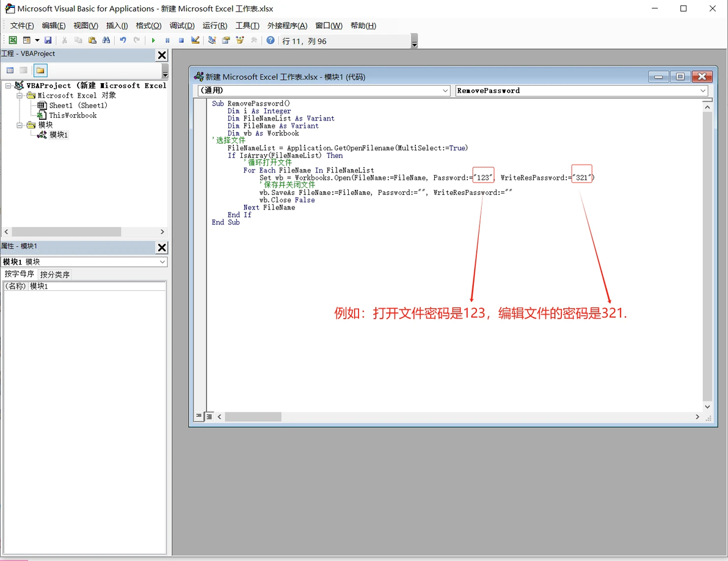Click the View Microsoft Excel toolbar icon

click(13, 40)
